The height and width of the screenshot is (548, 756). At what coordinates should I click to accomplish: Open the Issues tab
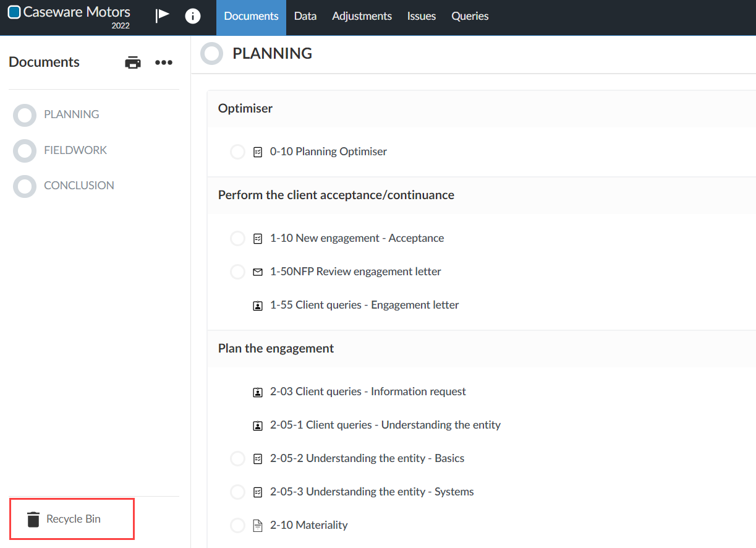(x=421, y=17)
